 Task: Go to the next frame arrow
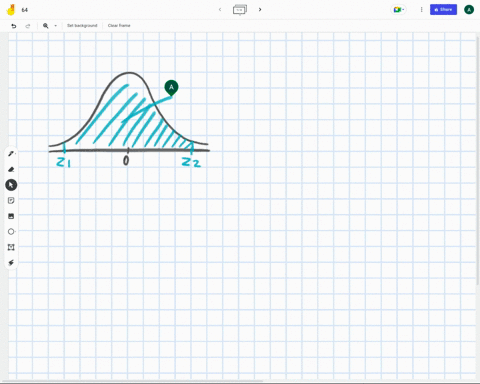[260, 9]
